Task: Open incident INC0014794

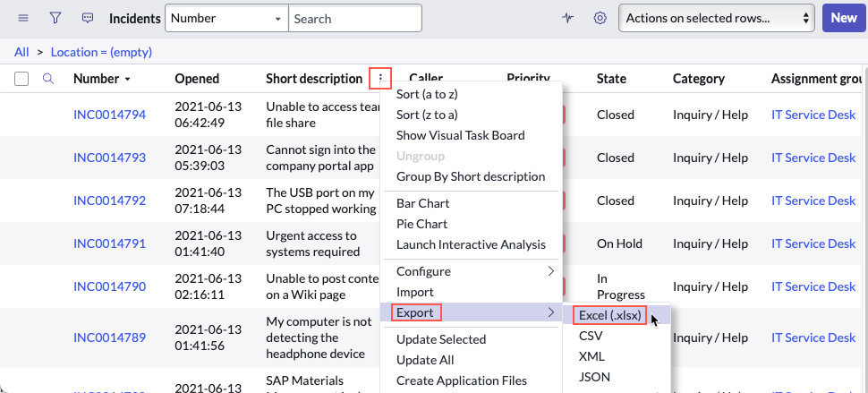Action: click(x=109, y=115)
